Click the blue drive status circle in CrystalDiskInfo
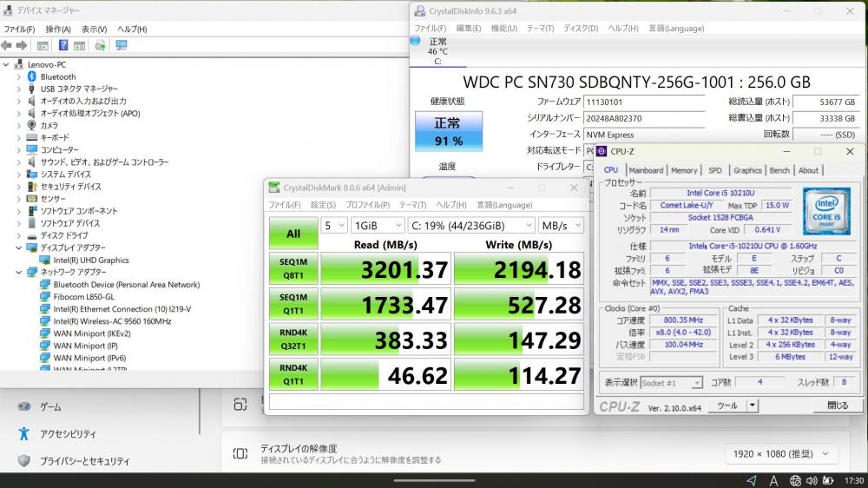 [415, 41]
